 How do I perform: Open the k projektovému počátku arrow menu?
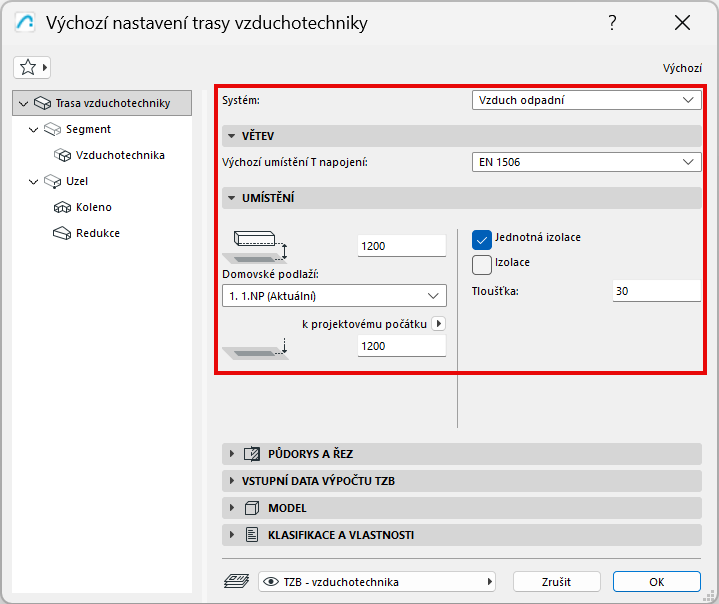(x=438, y=324)
